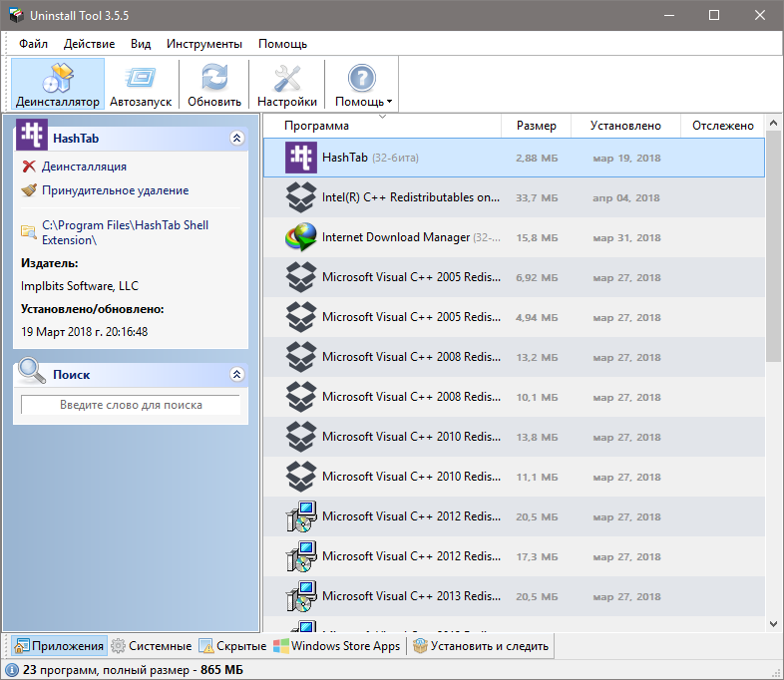This screenshot has width=784, height=680.
Task: Open the Автозапуск toolbar section
Action: (x=141, y=84)
